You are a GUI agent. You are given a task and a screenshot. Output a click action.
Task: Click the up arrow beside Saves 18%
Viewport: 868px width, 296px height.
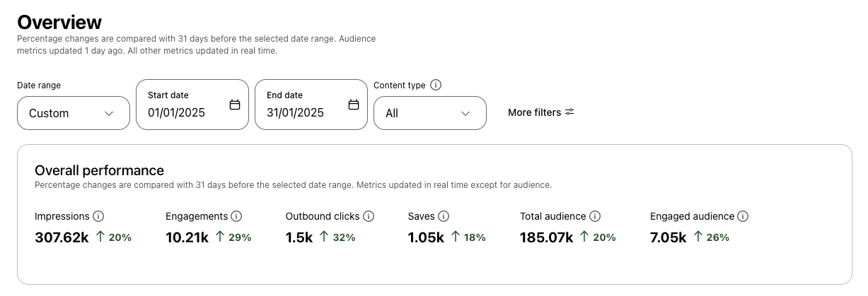(x=456, y=237)
